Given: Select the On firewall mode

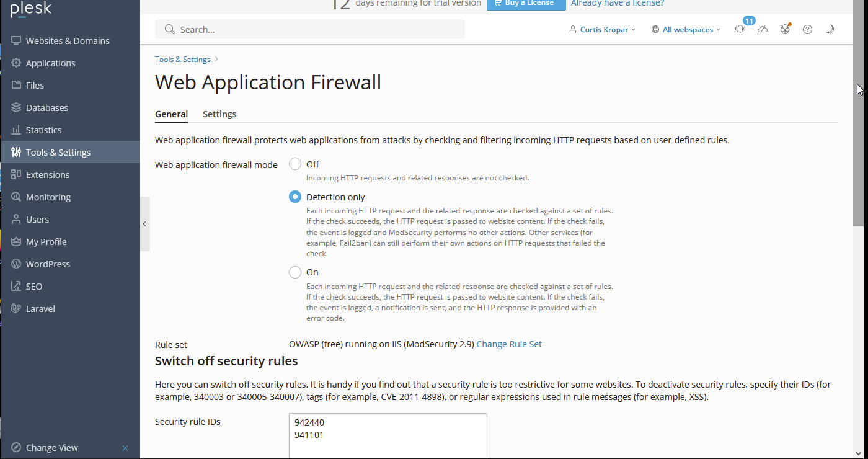Looking at the screenshot, I should tap(295, 272).
